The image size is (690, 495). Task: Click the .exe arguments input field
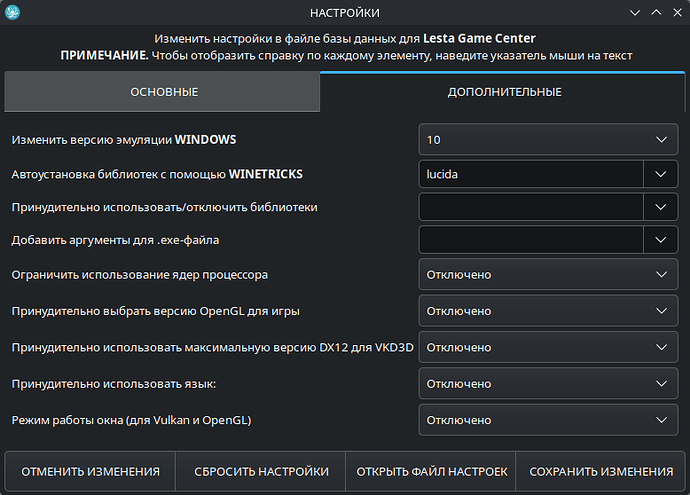(531, 240)
